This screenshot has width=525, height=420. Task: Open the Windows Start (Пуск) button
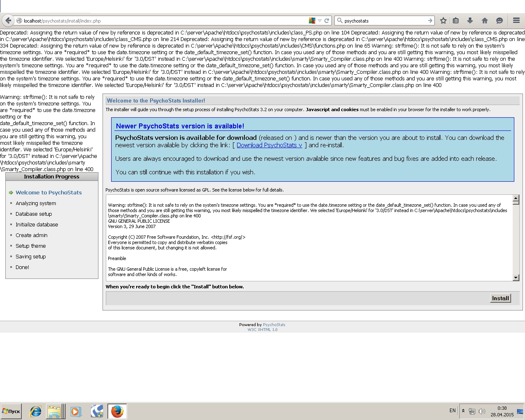pos(11,411)
